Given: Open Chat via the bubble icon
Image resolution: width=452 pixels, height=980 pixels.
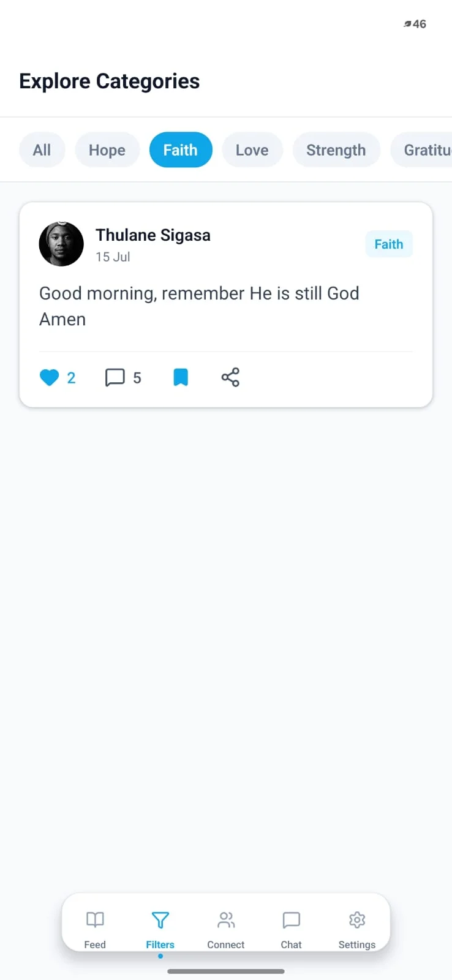Looking at the screenshot, I should click(x=291, y=919).
